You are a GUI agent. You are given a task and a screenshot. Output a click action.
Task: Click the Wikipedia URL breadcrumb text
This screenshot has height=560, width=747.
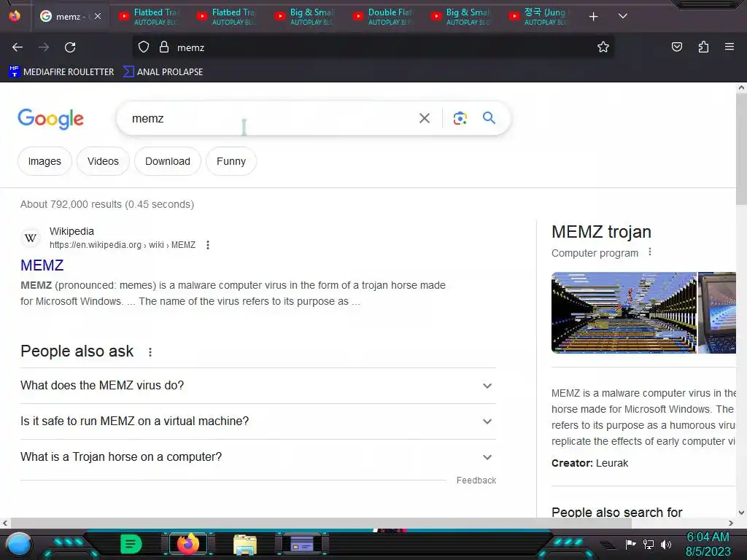(123, 245)
